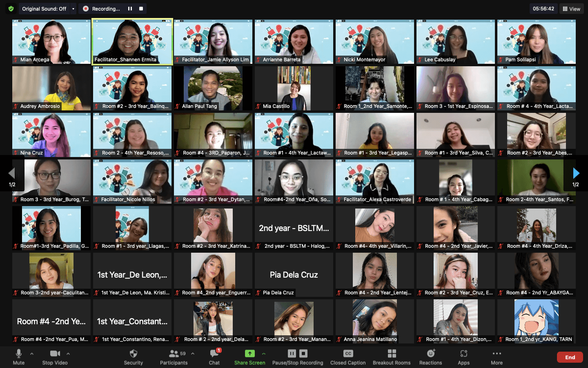Open the View layout menu
Screen dimensions: 588x368
pos(571,9)
